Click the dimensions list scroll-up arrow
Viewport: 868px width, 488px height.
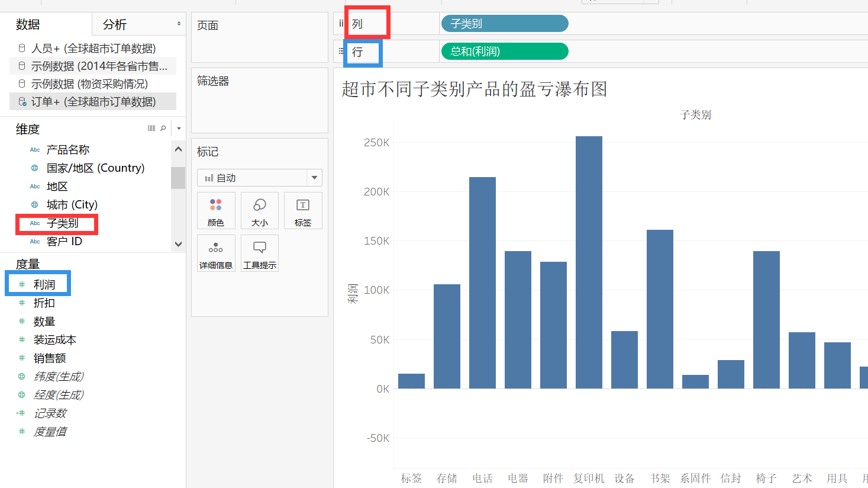coord(178,149)
